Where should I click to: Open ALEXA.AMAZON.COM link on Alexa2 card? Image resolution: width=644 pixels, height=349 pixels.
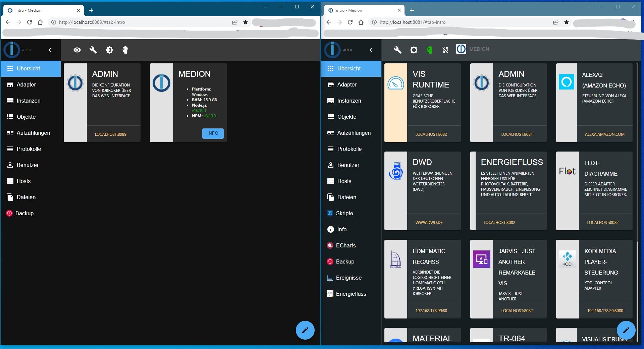pos(604,134)
